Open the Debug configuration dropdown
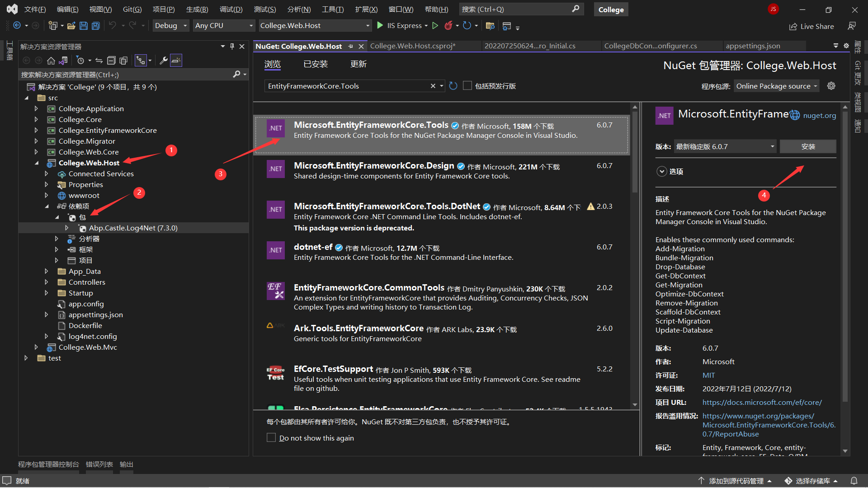Screen dimensions: 868x488 click(x=170, y=26)
